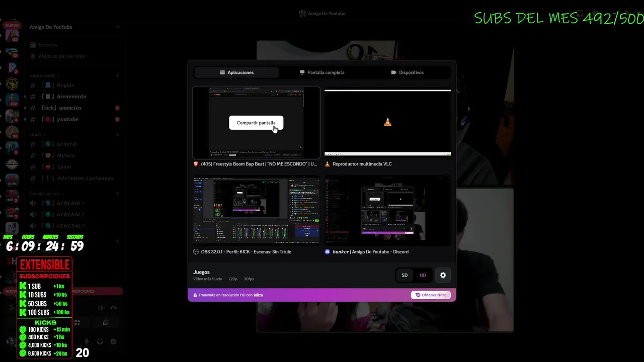Collapse Canales de voz category
644x362 pixels.
coord(46,194)
